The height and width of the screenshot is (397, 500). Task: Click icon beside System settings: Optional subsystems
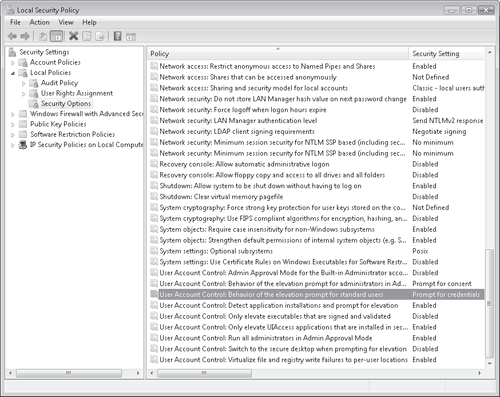click(154, 251)
